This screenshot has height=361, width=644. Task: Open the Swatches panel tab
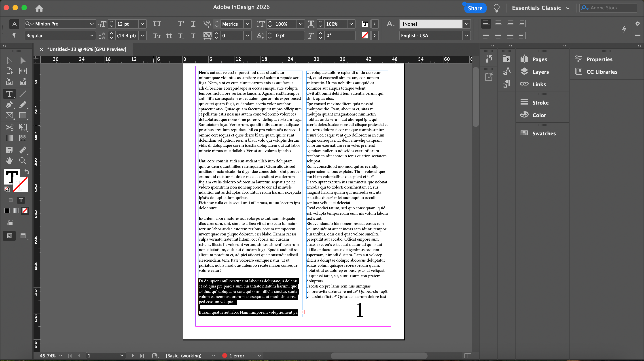click(x=544, y=133)
